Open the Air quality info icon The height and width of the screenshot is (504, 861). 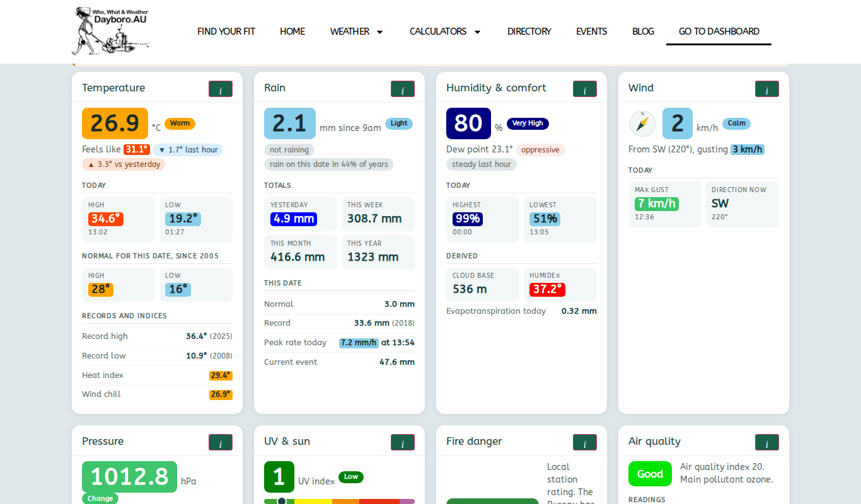click(x=767, y=442)
